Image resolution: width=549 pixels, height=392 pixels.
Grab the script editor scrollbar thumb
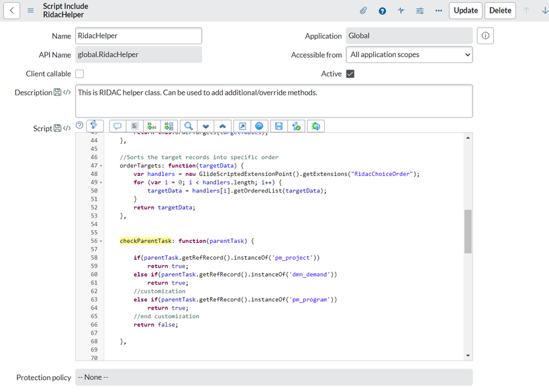tap(468, 231)
